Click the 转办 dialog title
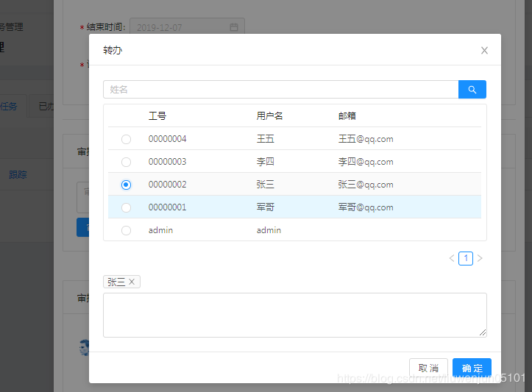This screenshot has height=392, width=532. coord(113,50)
